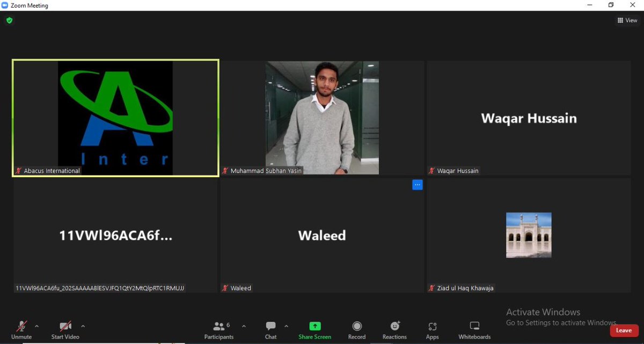Close the Zoom Meeting window
644x344 pixels.
click(x=633, y=5)
